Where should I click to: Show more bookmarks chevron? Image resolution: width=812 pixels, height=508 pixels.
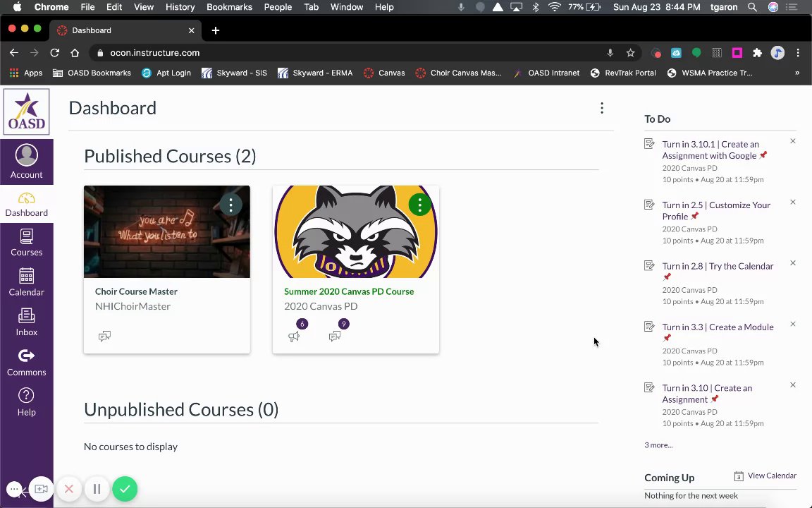point(797,73)
